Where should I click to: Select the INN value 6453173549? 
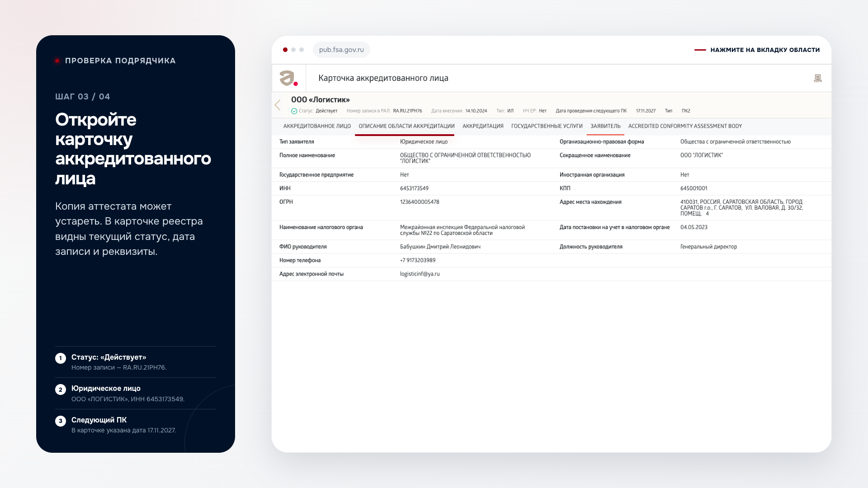[x=414, y=188]
